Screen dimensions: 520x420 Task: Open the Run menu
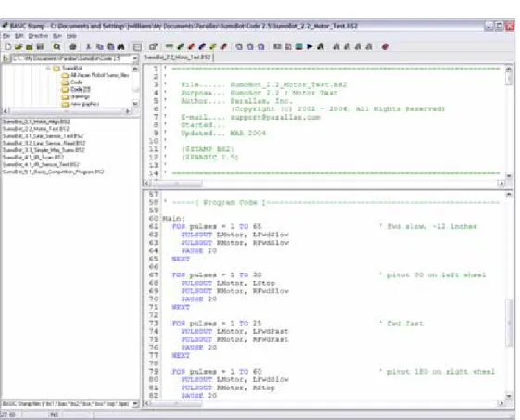coord(57,36)
